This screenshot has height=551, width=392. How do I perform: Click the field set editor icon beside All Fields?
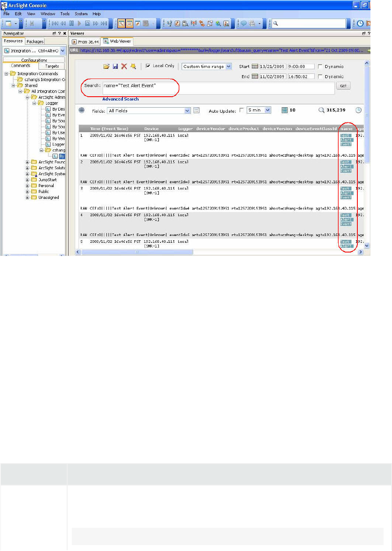(x=196, y=111)
